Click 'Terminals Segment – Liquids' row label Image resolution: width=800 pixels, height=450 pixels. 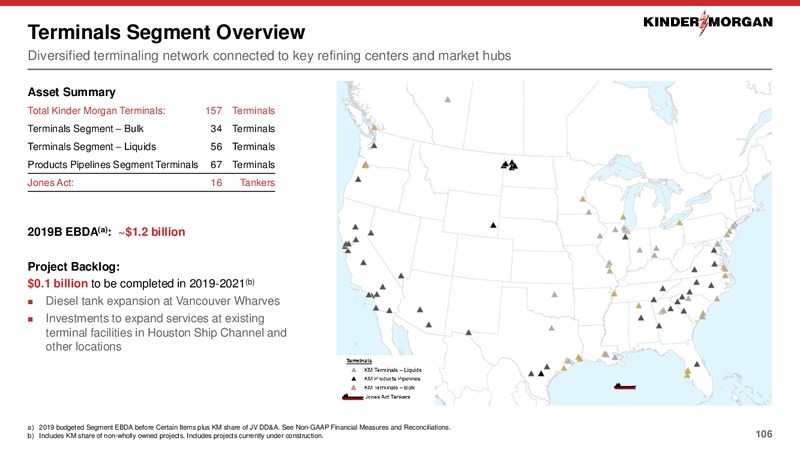coord(92,146)
